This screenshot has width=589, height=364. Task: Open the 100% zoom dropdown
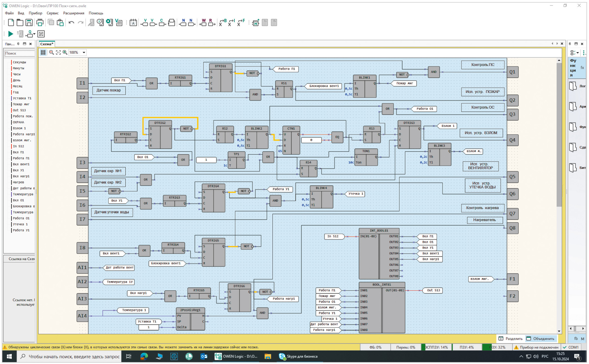click(84, 53)
